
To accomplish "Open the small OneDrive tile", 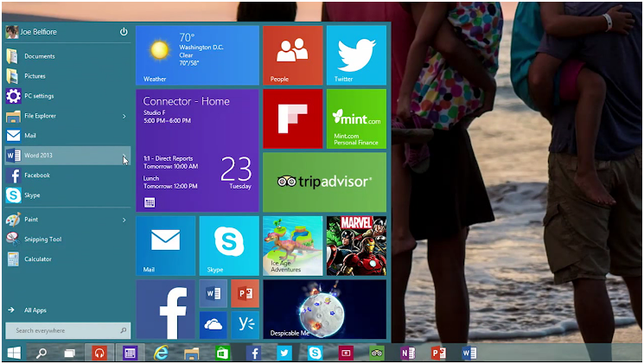I will pyautogui.click(x=214, y=325).
